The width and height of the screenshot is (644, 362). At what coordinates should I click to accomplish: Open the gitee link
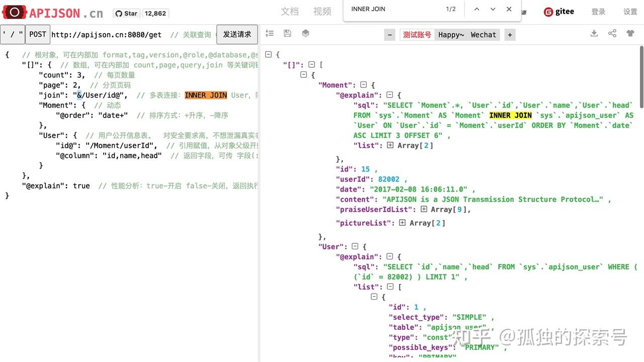click(559, 12)
